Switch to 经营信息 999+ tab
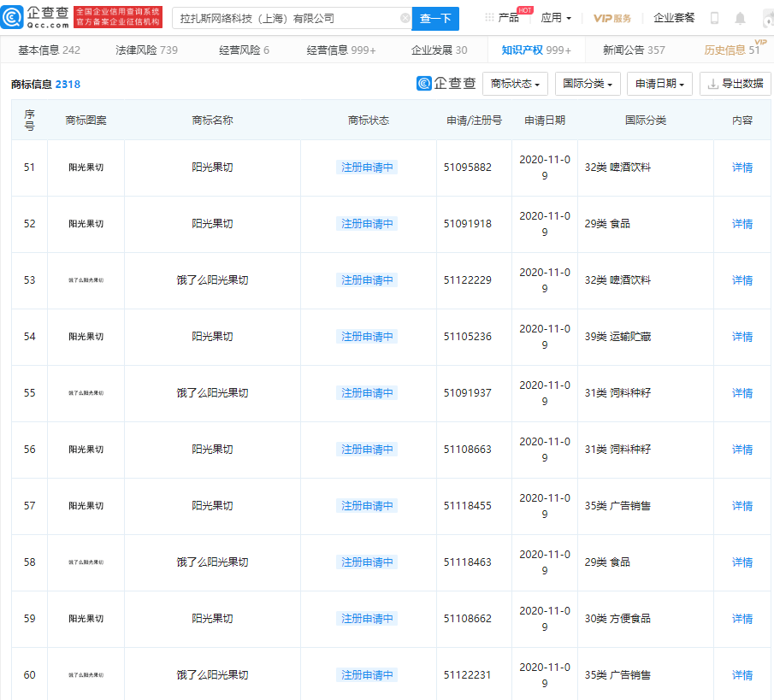 click(341, 50)
